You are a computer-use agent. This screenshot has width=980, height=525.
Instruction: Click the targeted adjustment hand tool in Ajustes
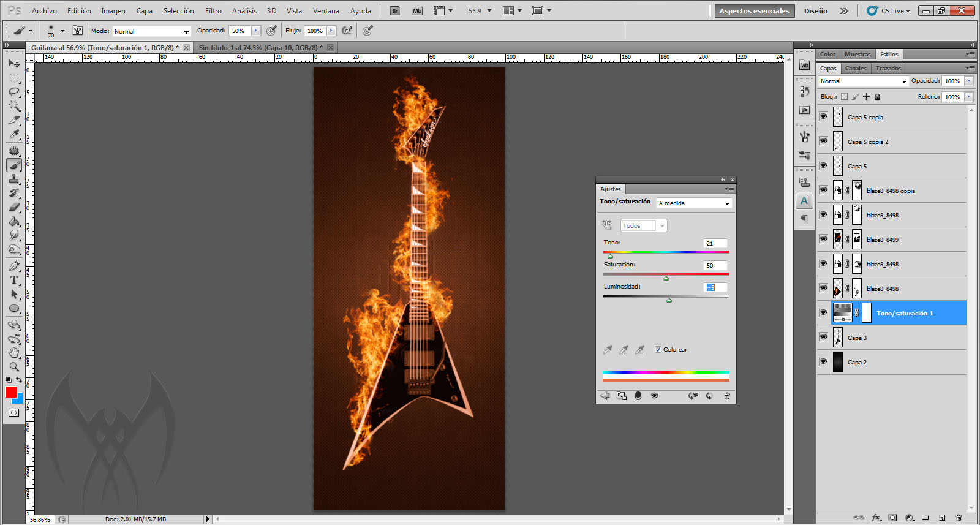coord(607,225)
